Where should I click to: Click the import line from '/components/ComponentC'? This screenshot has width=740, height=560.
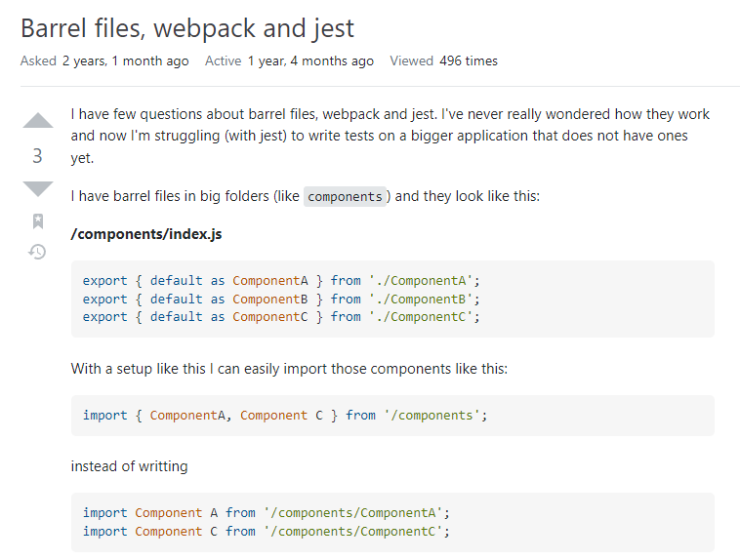[x=267, y=532]
